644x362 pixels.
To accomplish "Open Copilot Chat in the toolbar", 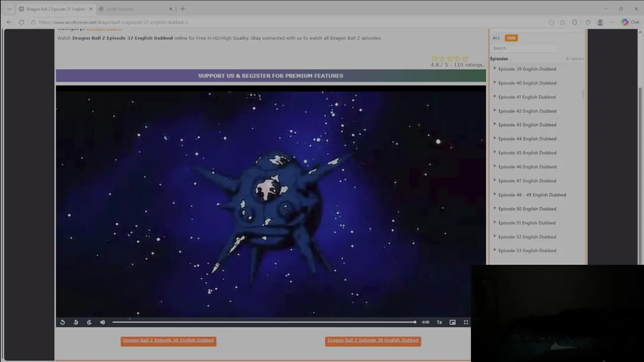I will (x=630, y=22).
